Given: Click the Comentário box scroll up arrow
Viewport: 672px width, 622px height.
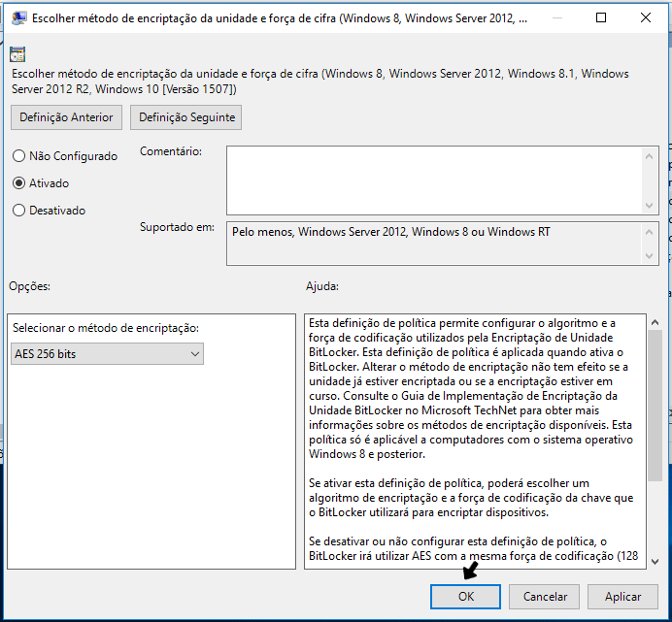Looking at the screenshot, I should (x=650, y=156).
